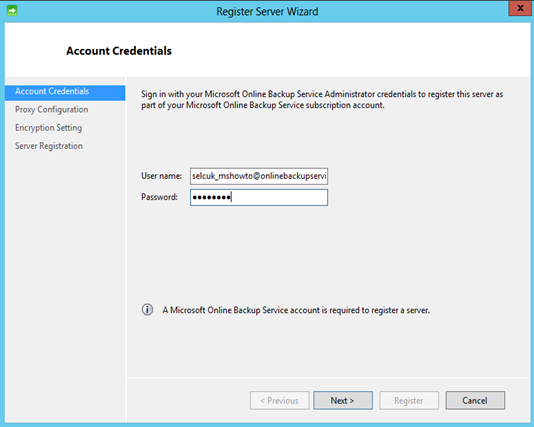
Task: Click the 'Password:' label
Action: point(159,197)
